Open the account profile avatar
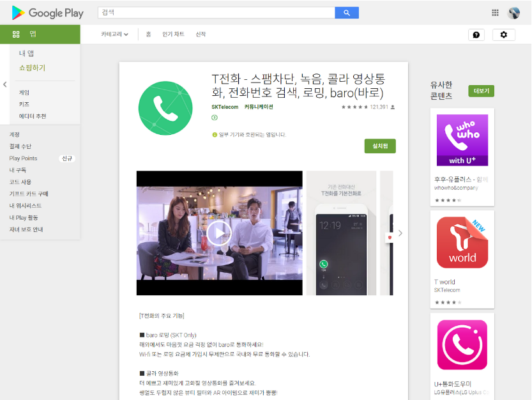This screenshot has height=400, width=532. click(513, 13)
